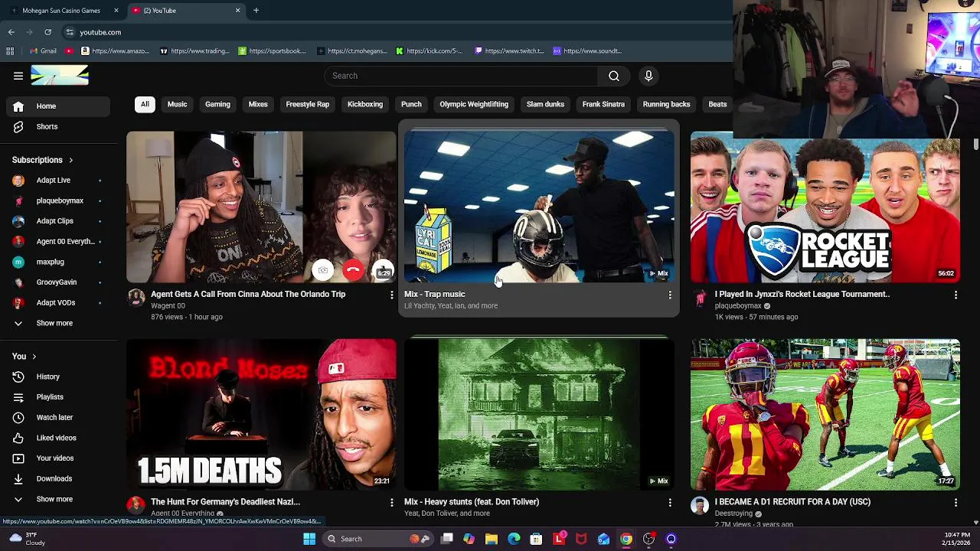Open Agent Gets A Call From Cinna title
This screenshot has height=551, width=980.
point(248,294)
